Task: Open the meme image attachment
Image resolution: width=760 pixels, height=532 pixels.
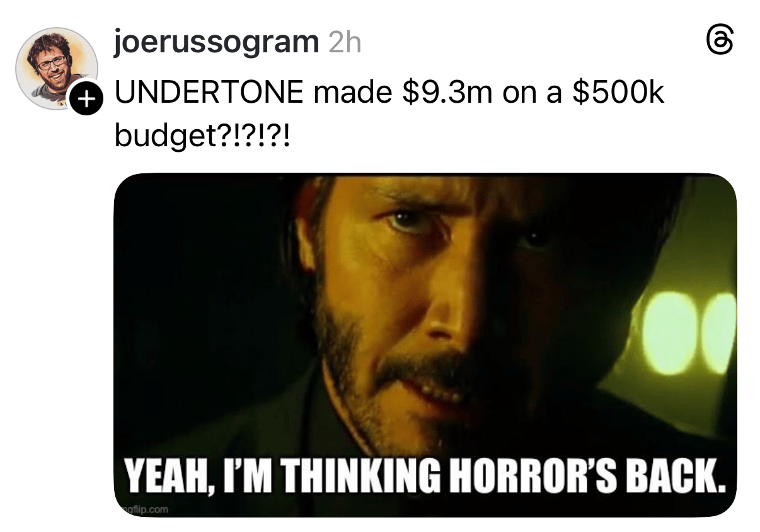Action: point(425,345)
